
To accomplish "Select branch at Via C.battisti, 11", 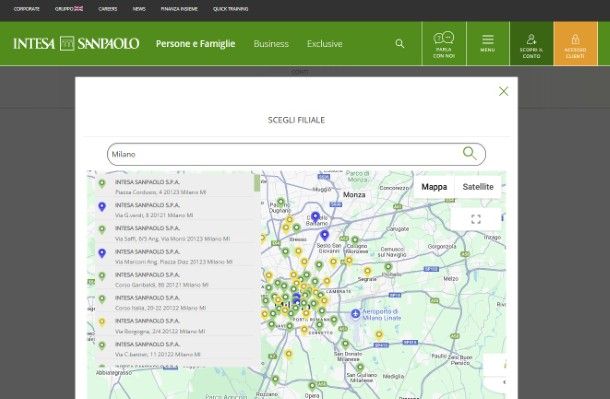I will pyautogui.click(x=175, y=349).
